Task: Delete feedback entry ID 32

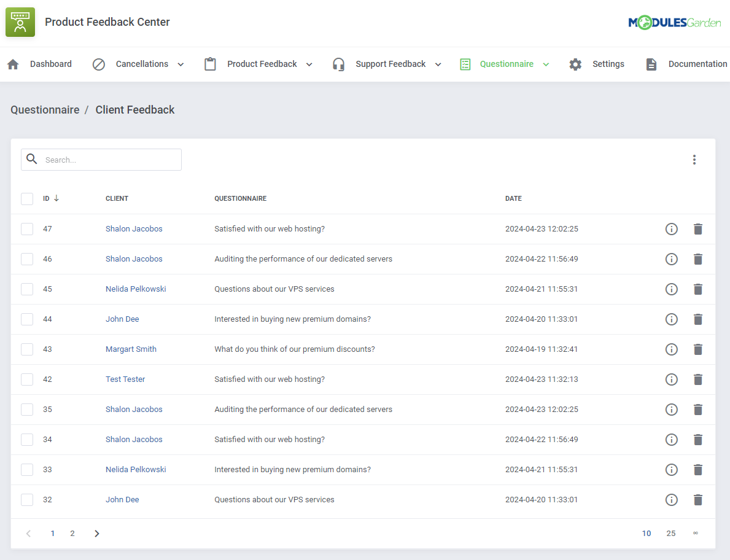Action: (698, 500)
